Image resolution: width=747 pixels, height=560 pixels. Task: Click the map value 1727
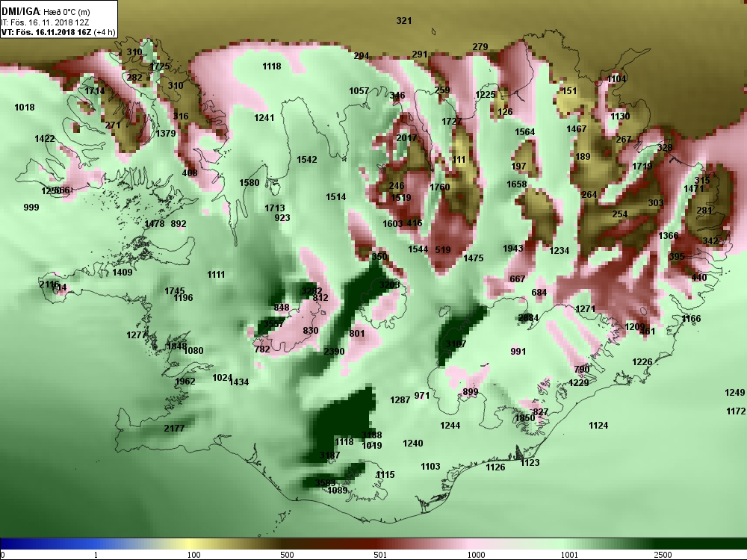452,122
